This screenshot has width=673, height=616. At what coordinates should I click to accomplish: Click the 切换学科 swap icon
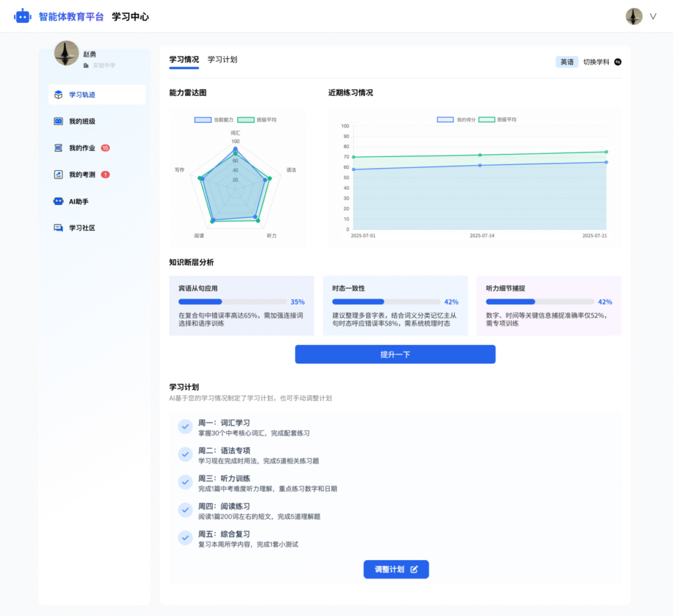617,62
